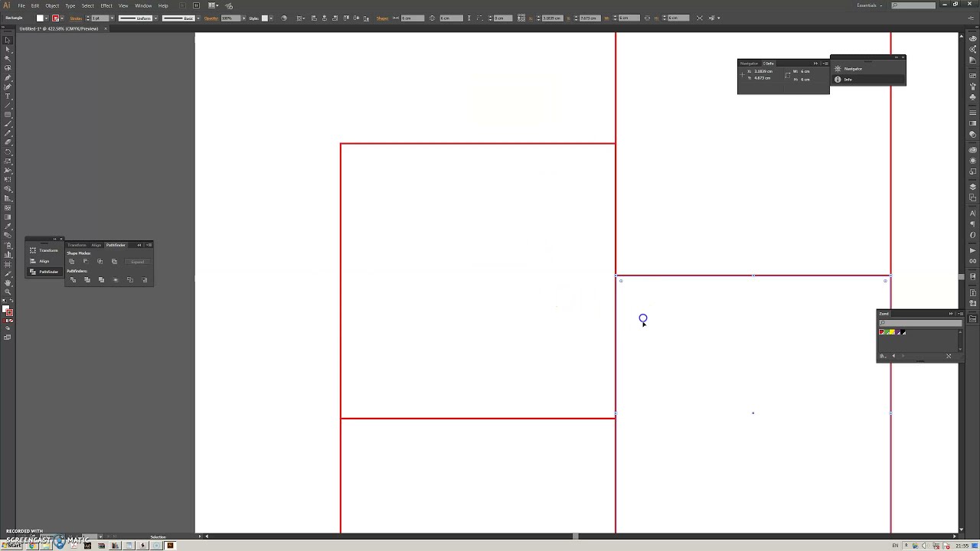Select the Symbol Sprayer tool
980x551 pixels.
[8, 245]
